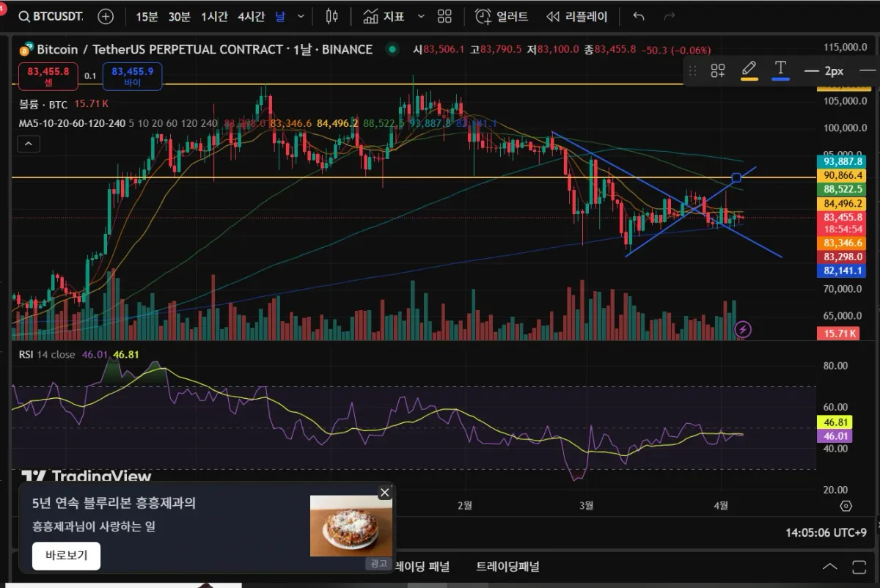The image size is (880, 588).
Task: Collapse the indicator legend with chevron
Action: click(x=29, y=144)
